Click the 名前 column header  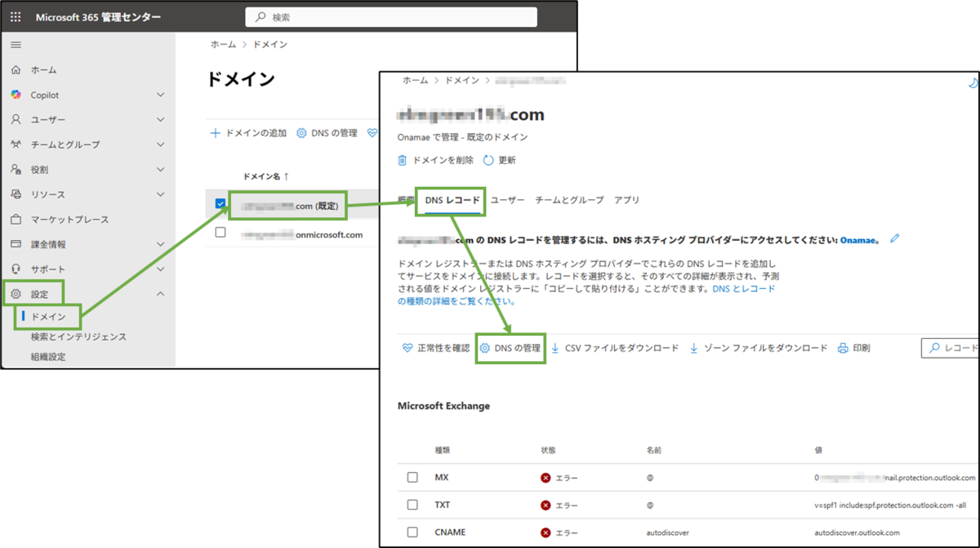pyautogui.click(x=655, y=450)
